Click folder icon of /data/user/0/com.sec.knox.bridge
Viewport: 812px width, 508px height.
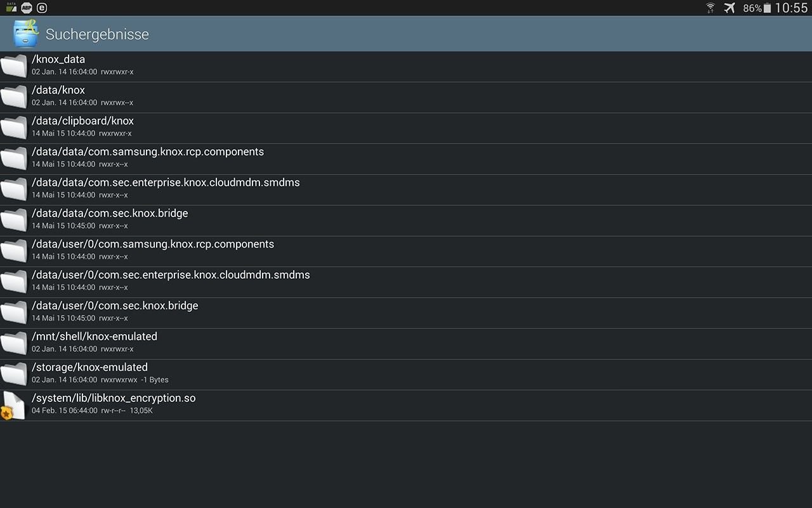coord(13,312)
